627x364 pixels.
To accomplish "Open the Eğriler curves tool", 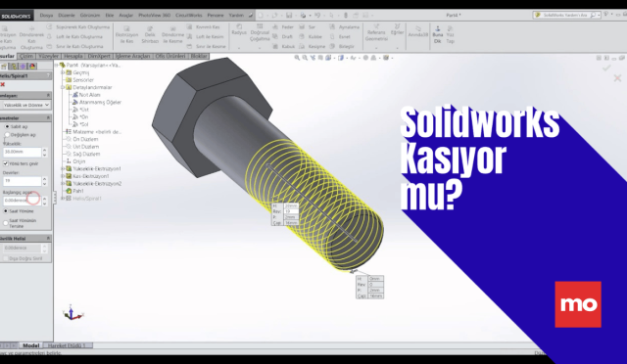I will pyautogui.click(x=397, y=30).
